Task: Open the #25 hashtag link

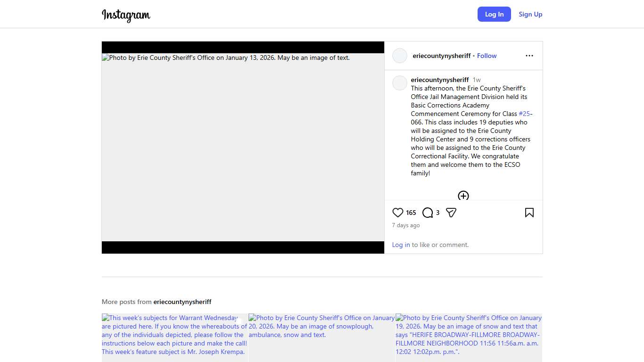Action: (x=524, y=114)
